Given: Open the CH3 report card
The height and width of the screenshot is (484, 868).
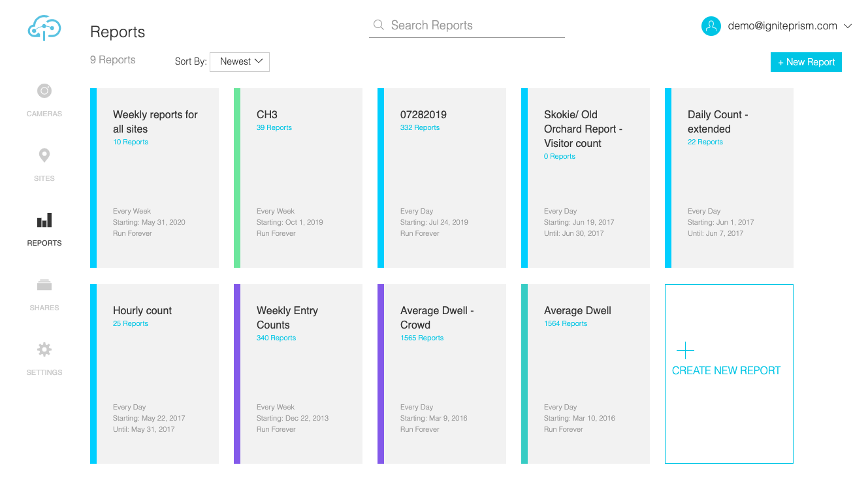Looking at the screenshot, I should 298,178.
